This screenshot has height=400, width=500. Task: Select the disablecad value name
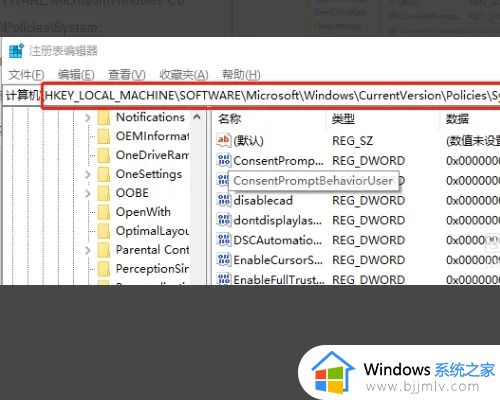coord(263,200)
